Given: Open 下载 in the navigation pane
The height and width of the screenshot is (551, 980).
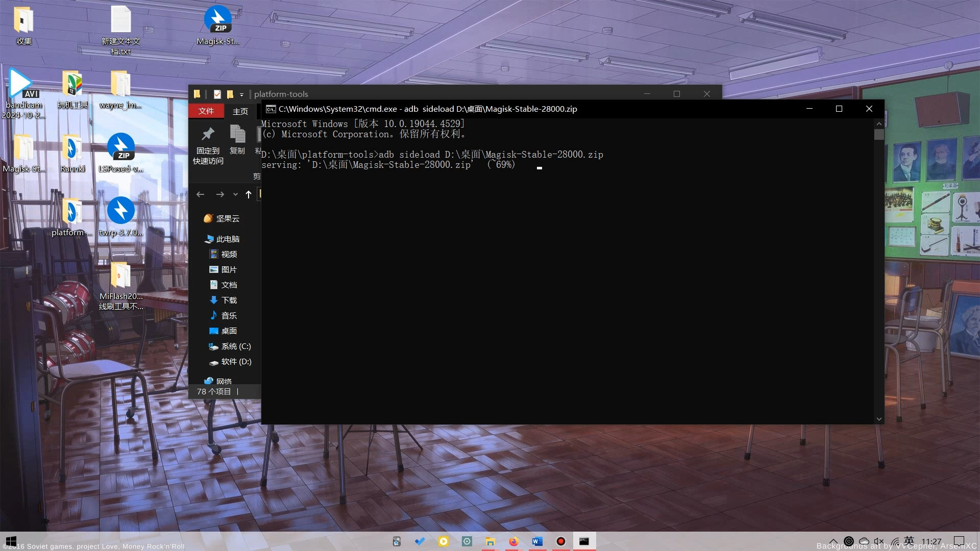Looking at the screenshot, I should [224, 300].
